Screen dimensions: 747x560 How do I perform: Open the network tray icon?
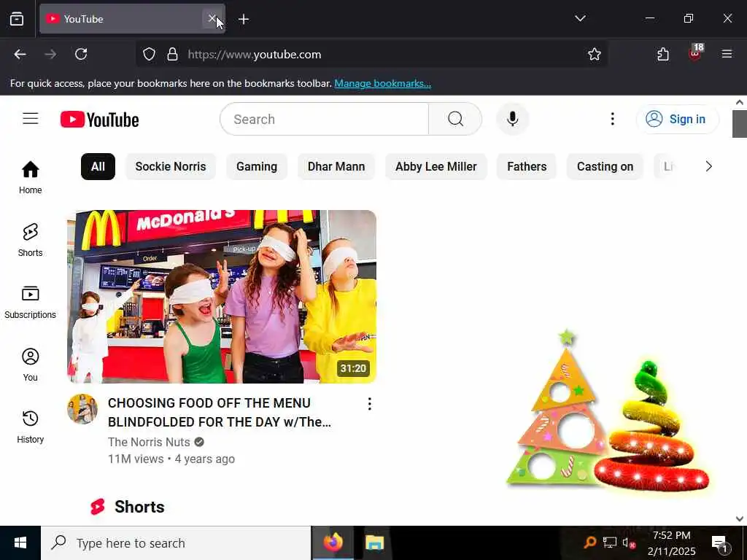tap(610, 542)
